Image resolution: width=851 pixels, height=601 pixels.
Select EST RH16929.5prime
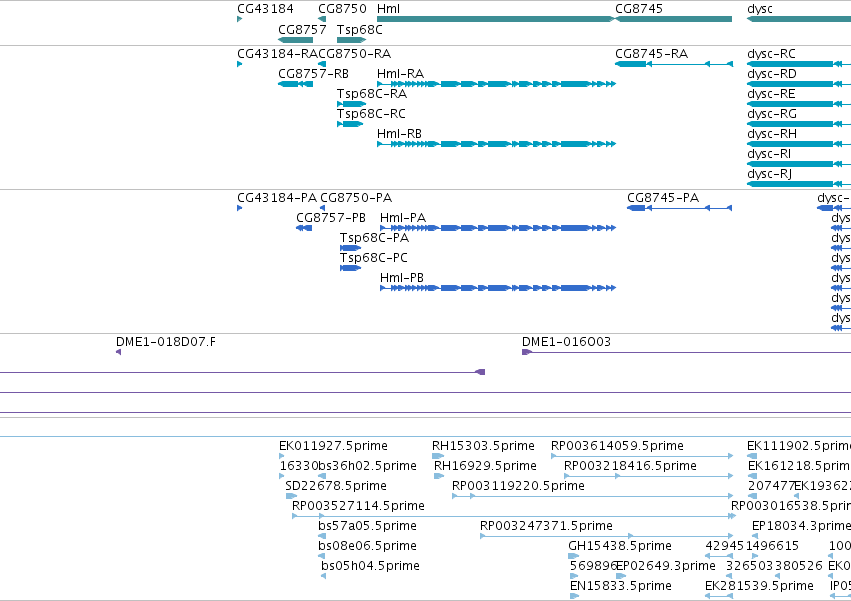439,476
